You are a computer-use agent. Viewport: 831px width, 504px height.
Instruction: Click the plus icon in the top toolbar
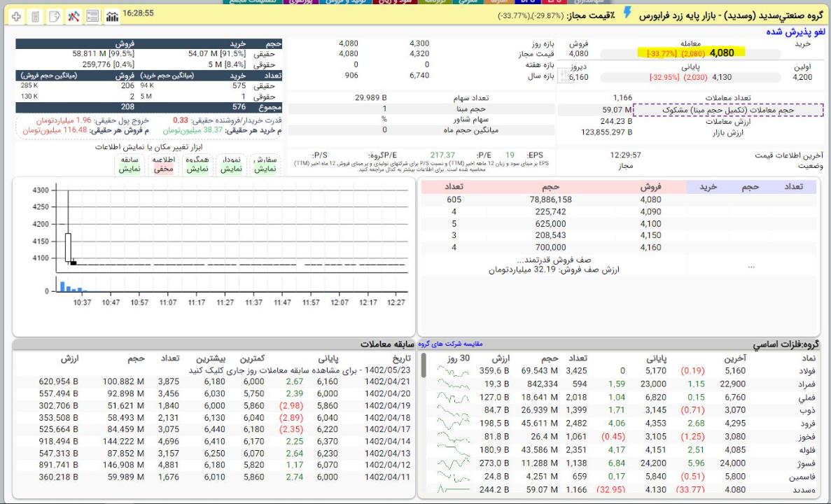[x=16, y=16]
